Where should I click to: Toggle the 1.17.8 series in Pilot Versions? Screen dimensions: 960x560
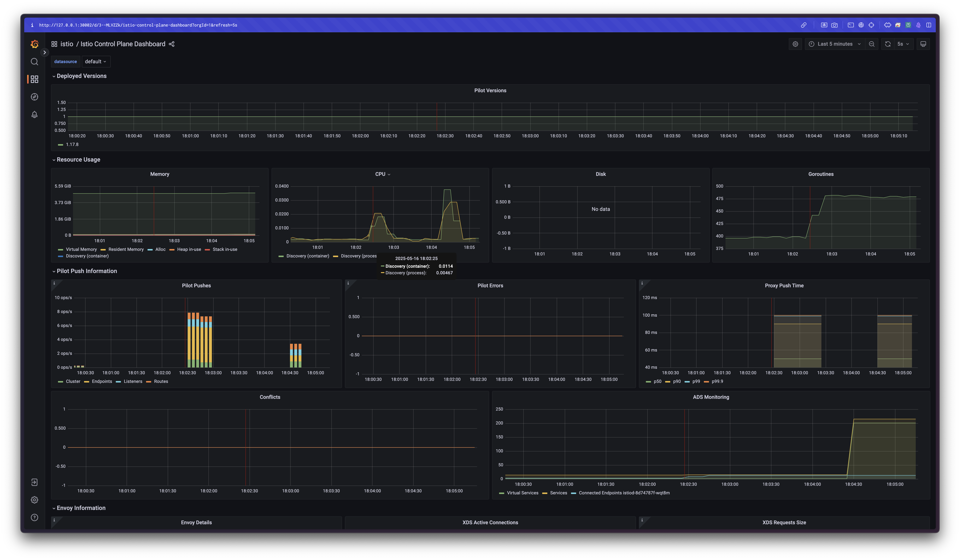coord(72,145)
